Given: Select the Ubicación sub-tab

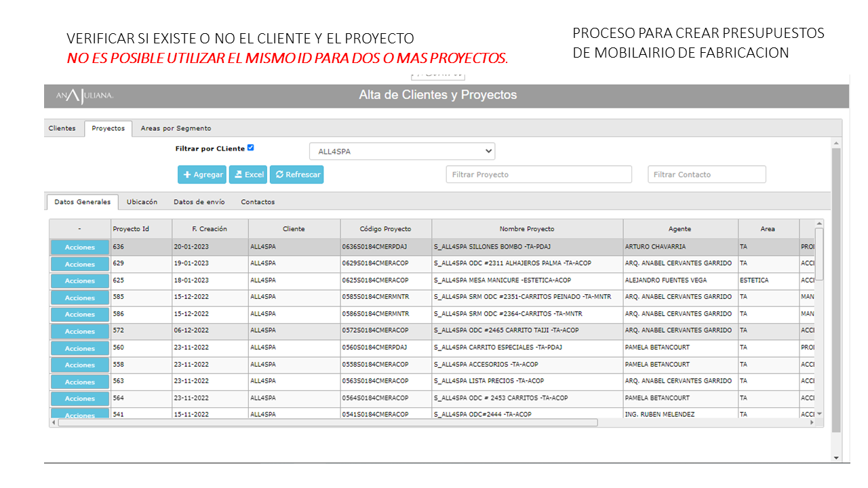Looking at the screenshot, I should coord(142,202).
